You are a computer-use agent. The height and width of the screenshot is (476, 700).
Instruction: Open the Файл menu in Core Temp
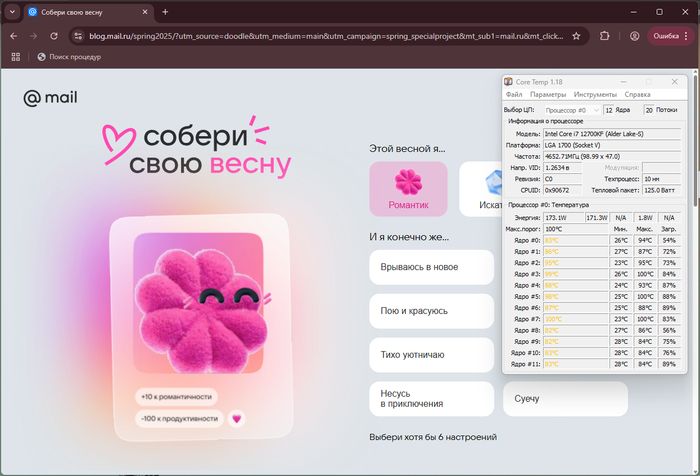click(x=513, y=95)
